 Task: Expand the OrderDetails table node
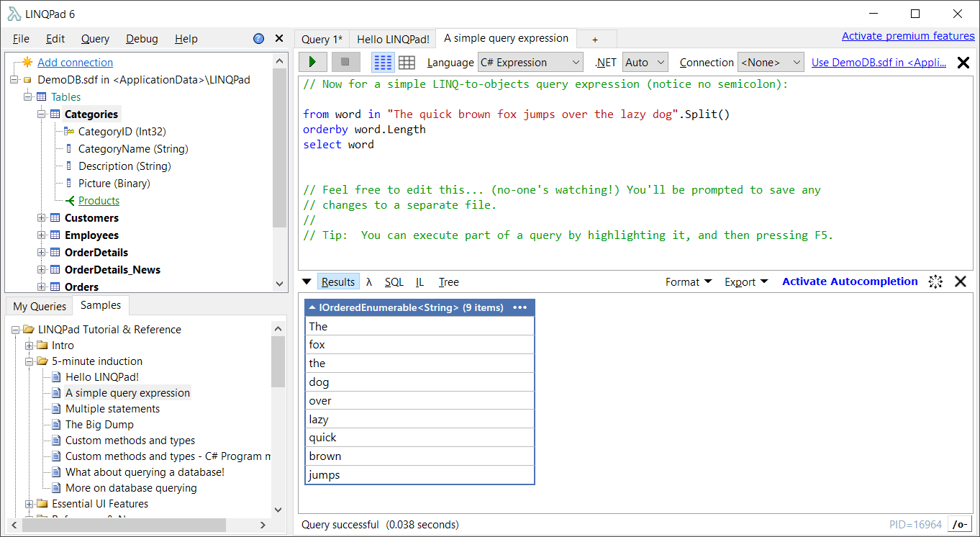point(41,253)
